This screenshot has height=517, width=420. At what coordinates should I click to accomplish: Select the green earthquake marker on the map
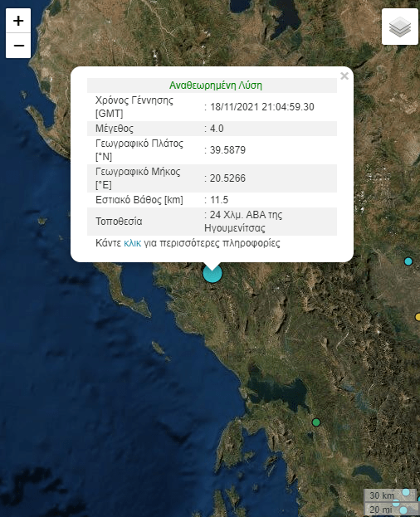(x=315, y=422)
